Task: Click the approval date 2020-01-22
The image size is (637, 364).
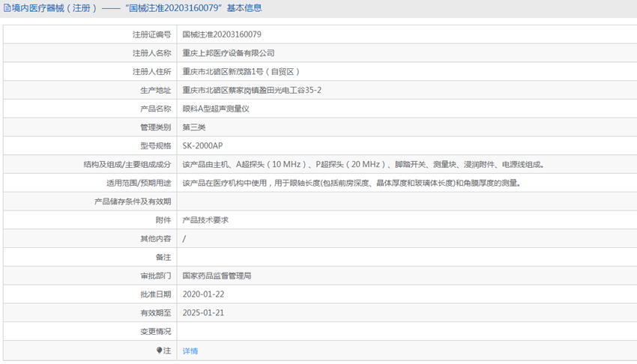Action: click(203, 294)
